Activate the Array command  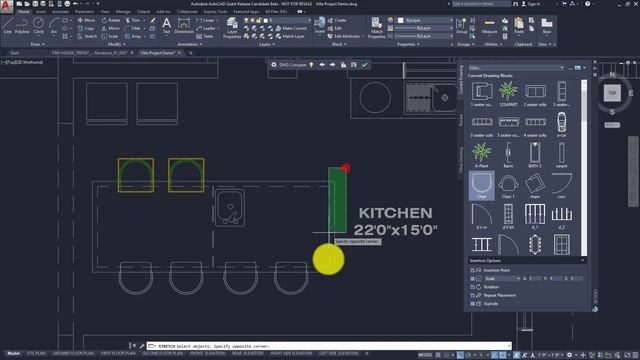tap(133, 36)
